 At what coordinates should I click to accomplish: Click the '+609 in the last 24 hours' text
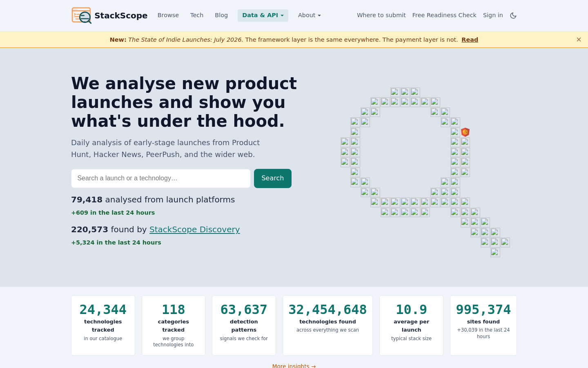tap(113, 213)
